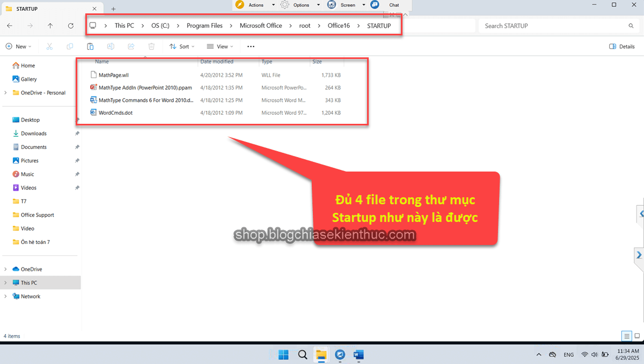
Task: Click the Rename toolbar icon
Action: click(111, 47)
